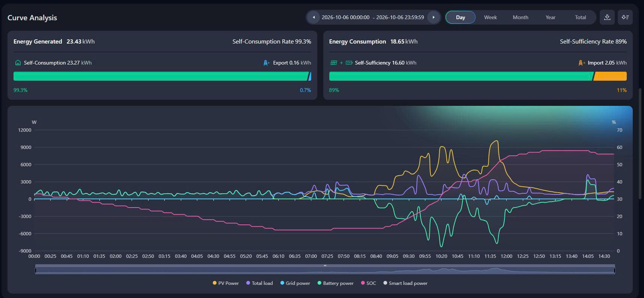Click the Self-Consumption Rate 99.3% text

click(x=272, y=41)
